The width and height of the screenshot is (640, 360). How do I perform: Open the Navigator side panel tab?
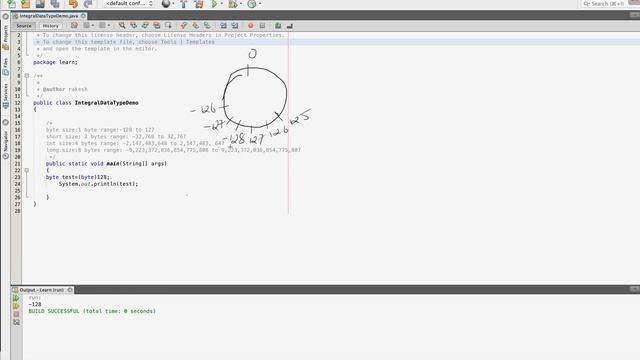tap(5, 144)
